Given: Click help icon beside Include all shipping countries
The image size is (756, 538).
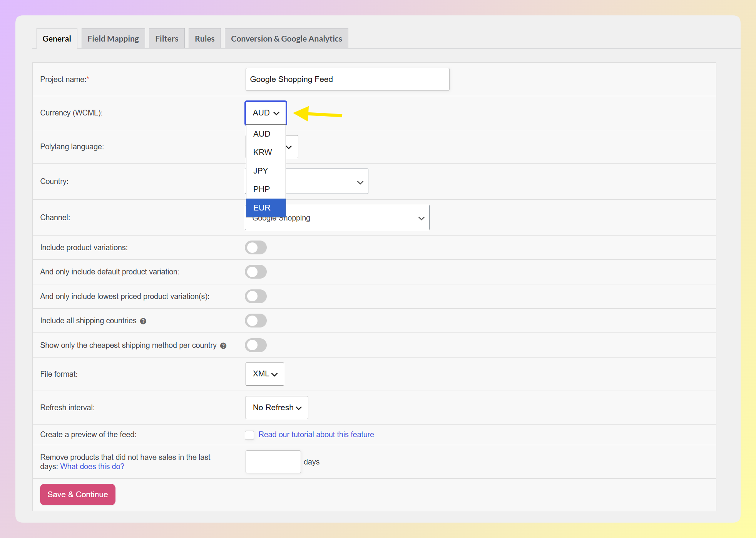Looking at the screenshot, I should pyautogui.click(x=143, y=321).
